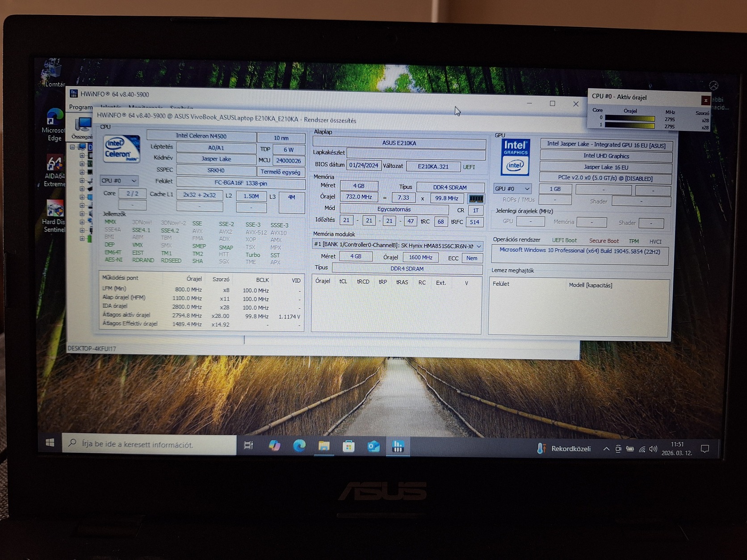Click the HWiNFO app icon in the main title bar

pyautogui.click(x=74, y=94)
